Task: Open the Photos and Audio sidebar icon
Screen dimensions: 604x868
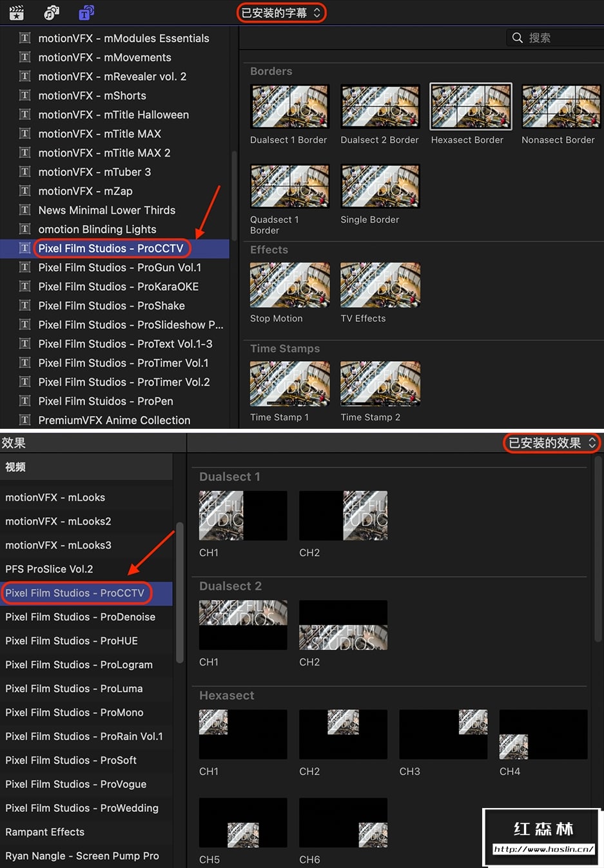Action: tap(52, 12)
